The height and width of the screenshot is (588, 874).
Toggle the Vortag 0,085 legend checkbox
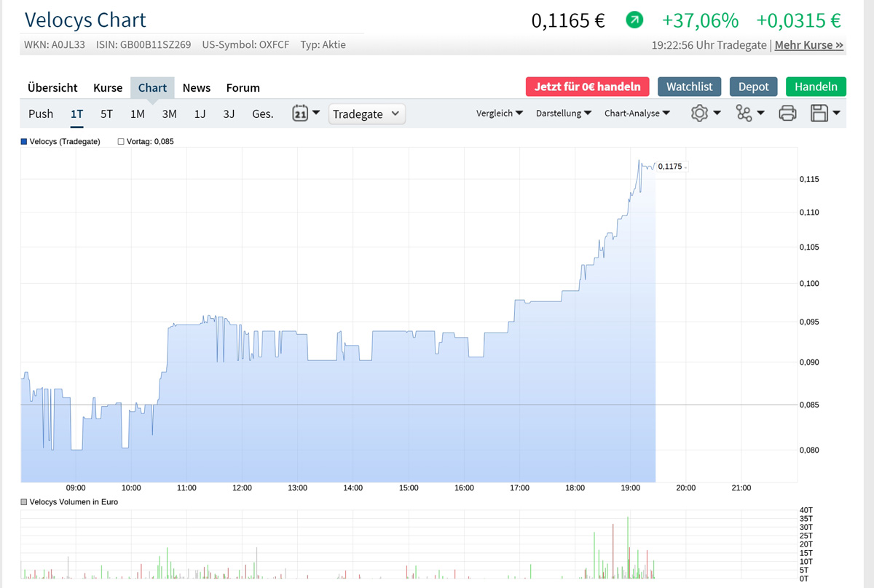(121, 141)
